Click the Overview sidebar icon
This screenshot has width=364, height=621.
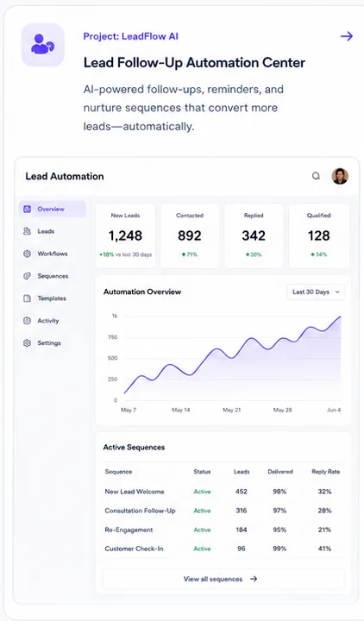point(27,209)
